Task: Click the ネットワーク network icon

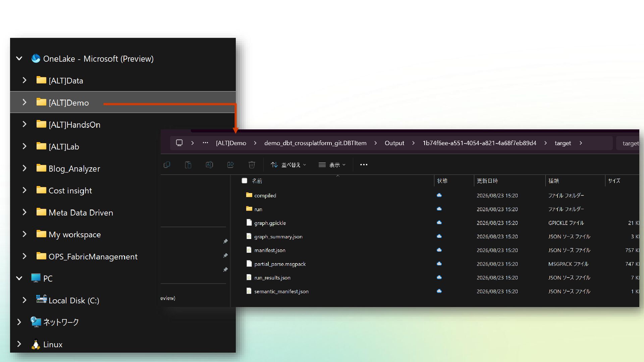Action: pos(36,322)
